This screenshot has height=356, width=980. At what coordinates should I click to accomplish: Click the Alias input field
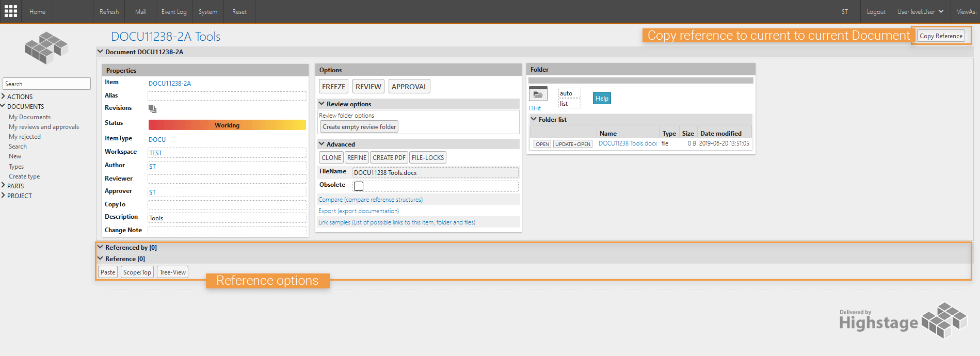tap(227, 96)
